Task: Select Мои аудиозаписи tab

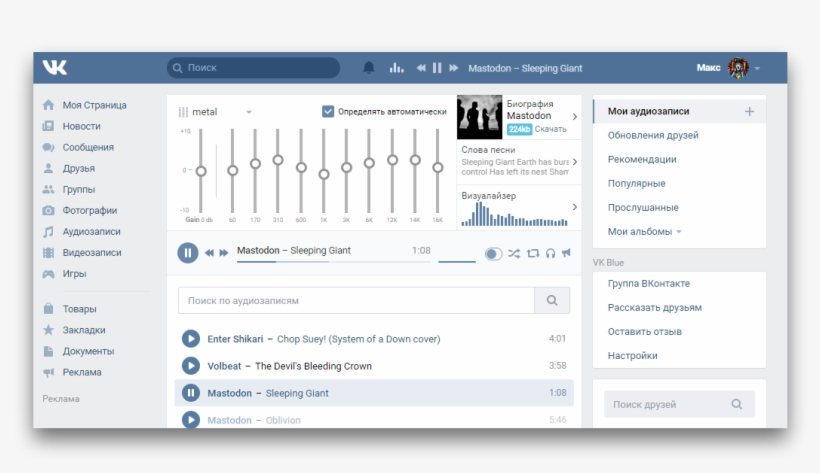Action: (x=648, y=111)
